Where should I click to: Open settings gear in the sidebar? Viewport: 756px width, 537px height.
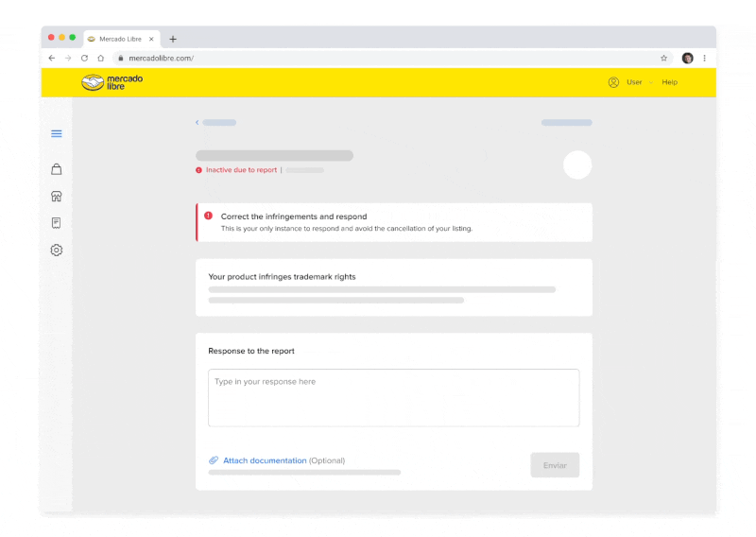tap(57, 251)
